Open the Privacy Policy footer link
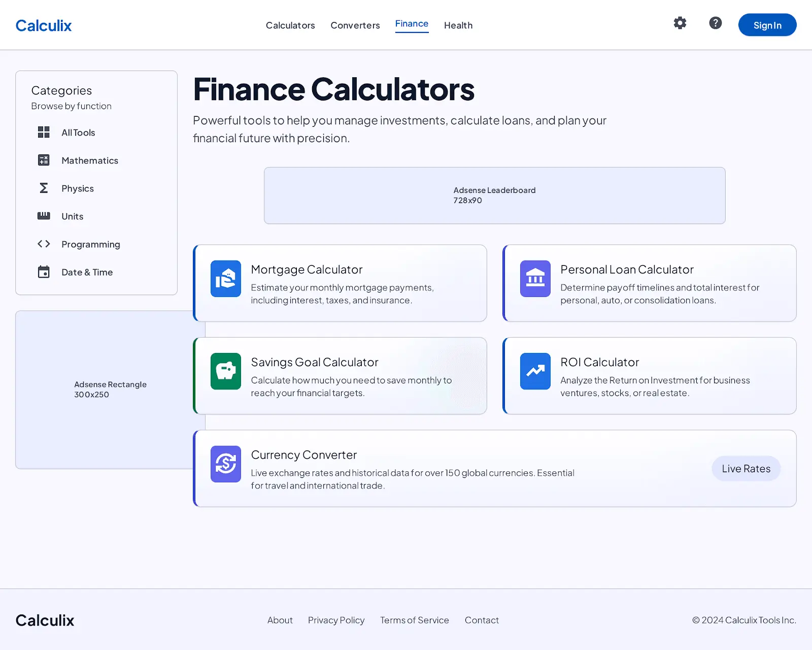The width and height of the screenshot is (812, 650). pyautogui.click(x=336, y=620)
